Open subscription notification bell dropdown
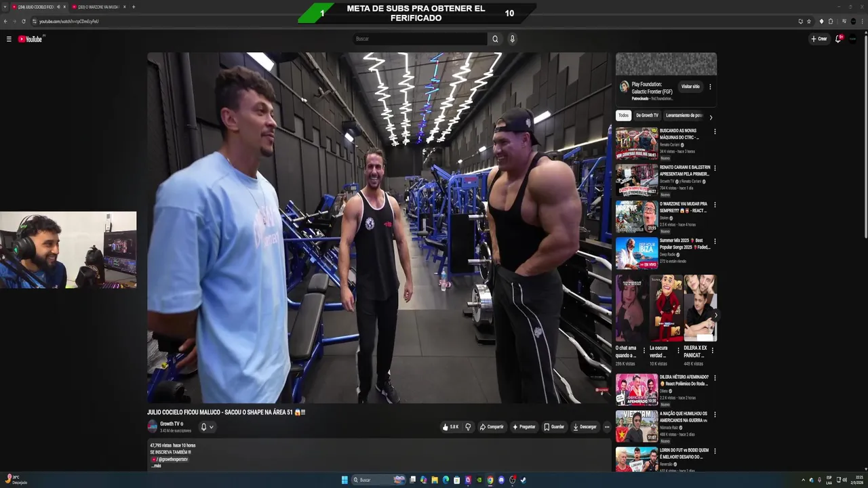The height and width of the screenshot is (488, 868). pyautogui.click(x=207, y=427)
